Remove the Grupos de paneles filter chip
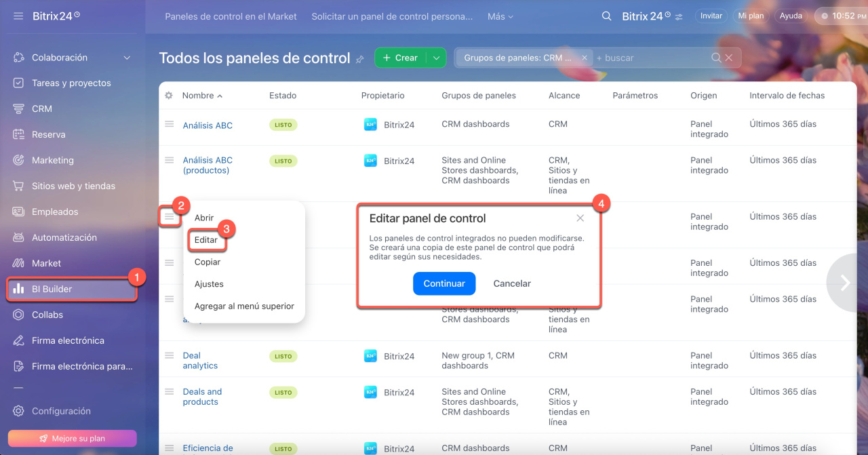 585,58
